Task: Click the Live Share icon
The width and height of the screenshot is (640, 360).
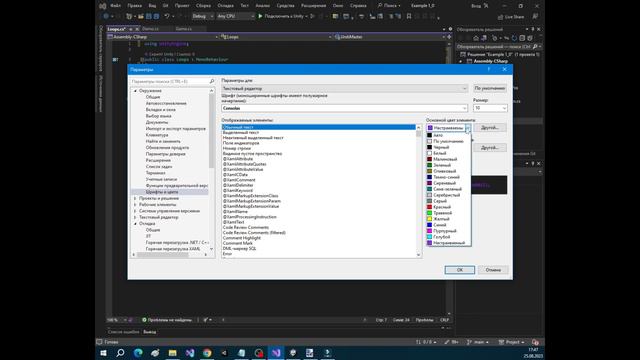Action: [500, 17]
